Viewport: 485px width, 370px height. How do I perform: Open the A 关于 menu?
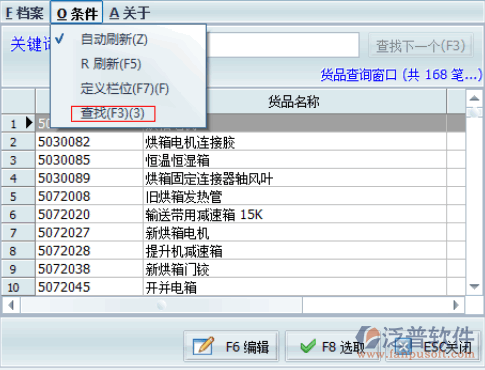(x=130, y=13)
